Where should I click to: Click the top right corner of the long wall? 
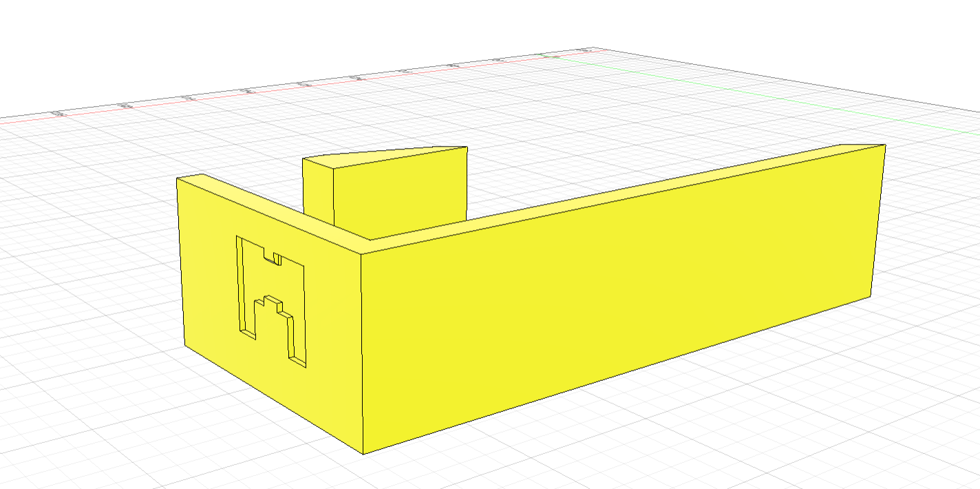[884, 145]
